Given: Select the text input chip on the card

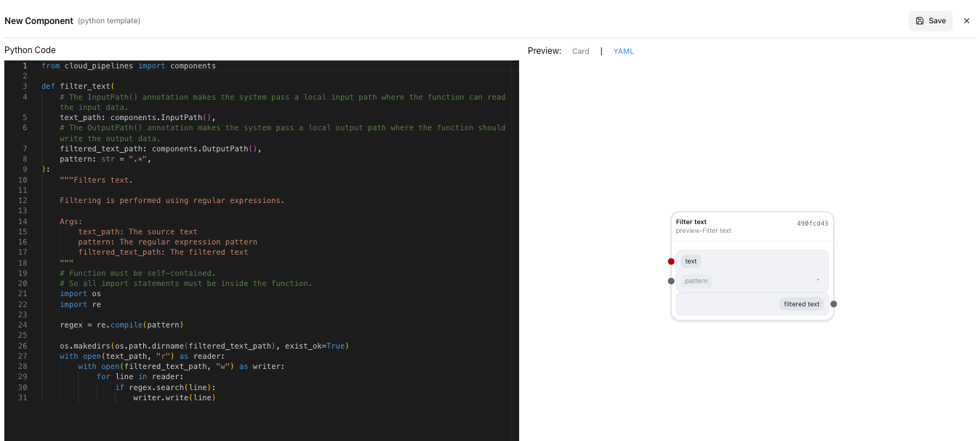Looking at the screenshot, I should (x=690, y=261).
